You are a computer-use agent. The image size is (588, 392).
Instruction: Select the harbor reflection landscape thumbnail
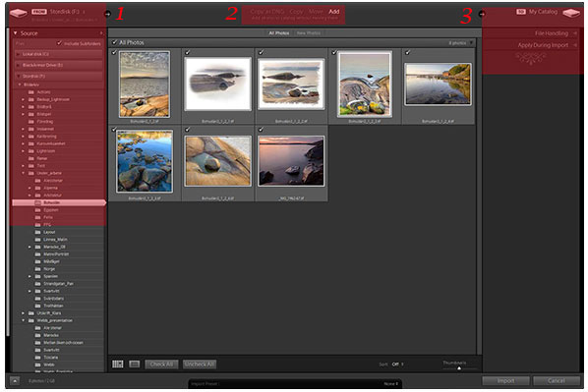[438, 84]
